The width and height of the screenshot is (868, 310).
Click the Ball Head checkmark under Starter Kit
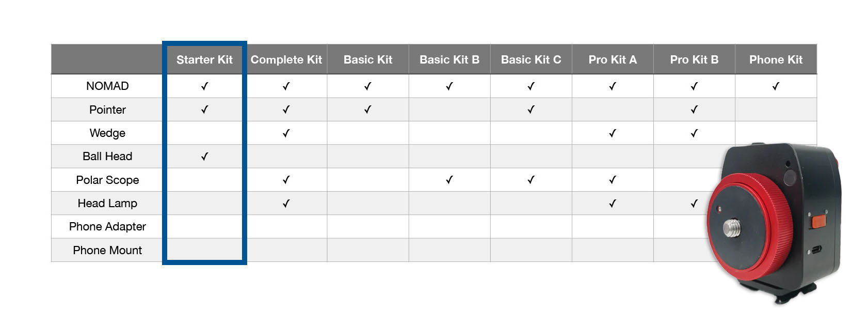coord(205,157)
